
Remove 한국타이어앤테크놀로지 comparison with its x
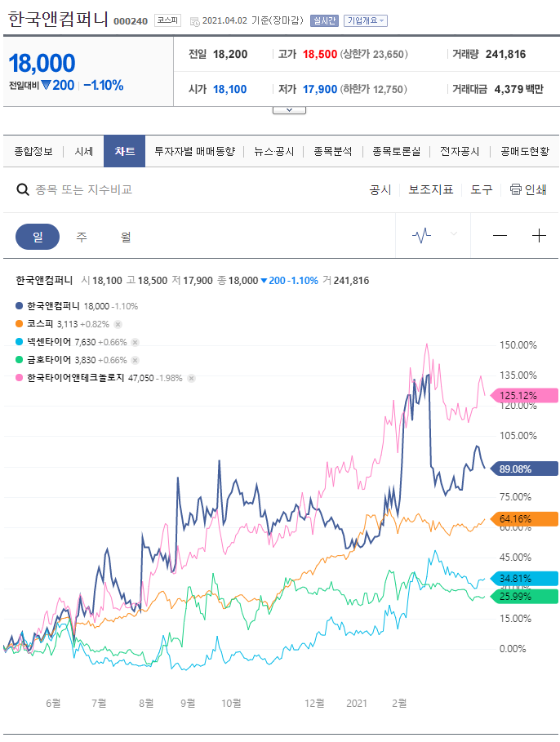click(x=191, y=378)
